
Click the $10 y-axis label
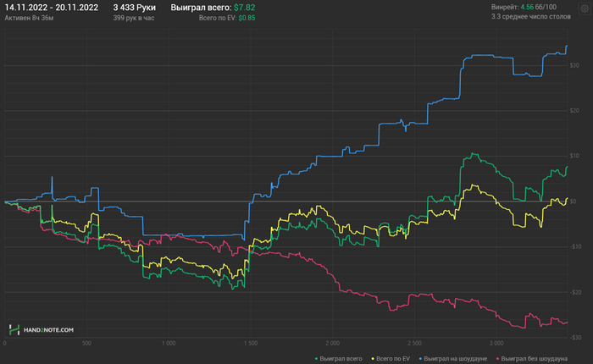[x=574, y=156]
